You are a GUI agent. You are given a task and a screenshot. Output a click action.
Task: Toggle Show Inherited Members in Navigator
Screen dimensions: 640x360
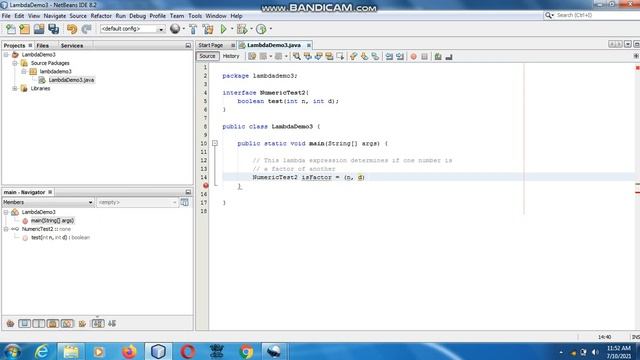coord(10,324)
